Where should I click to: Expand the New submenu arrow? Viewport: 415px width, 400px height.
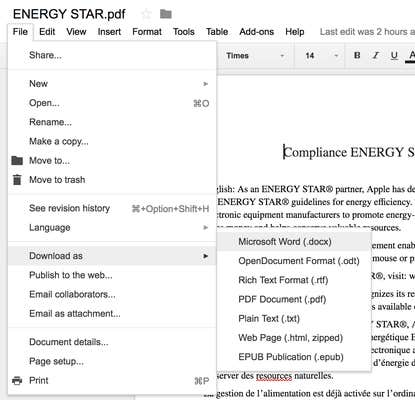pos(206,84)
